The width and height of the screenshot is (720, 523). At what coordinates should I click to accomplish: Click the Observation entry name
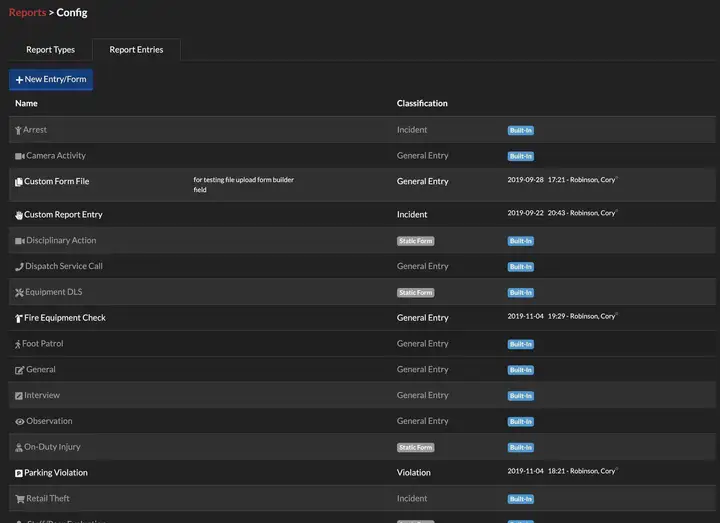[49, 421]
